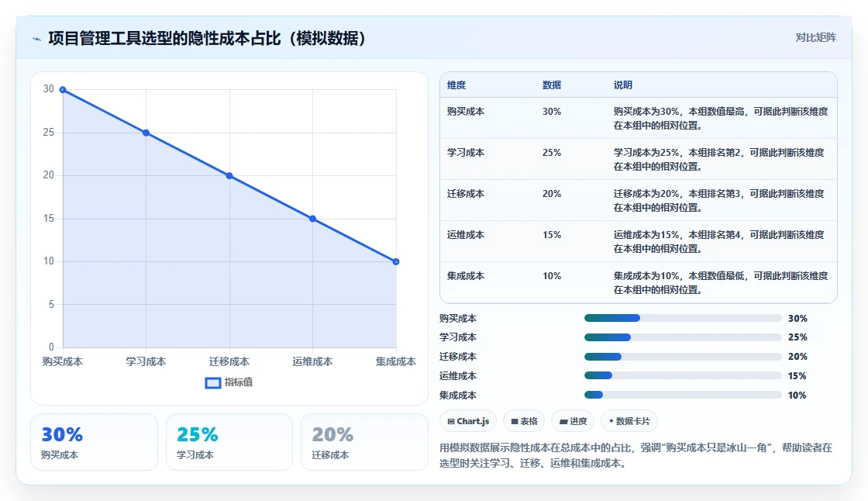Click the 25% value in the table
Viewport: 868px width, 501px height.
point(552,153)
